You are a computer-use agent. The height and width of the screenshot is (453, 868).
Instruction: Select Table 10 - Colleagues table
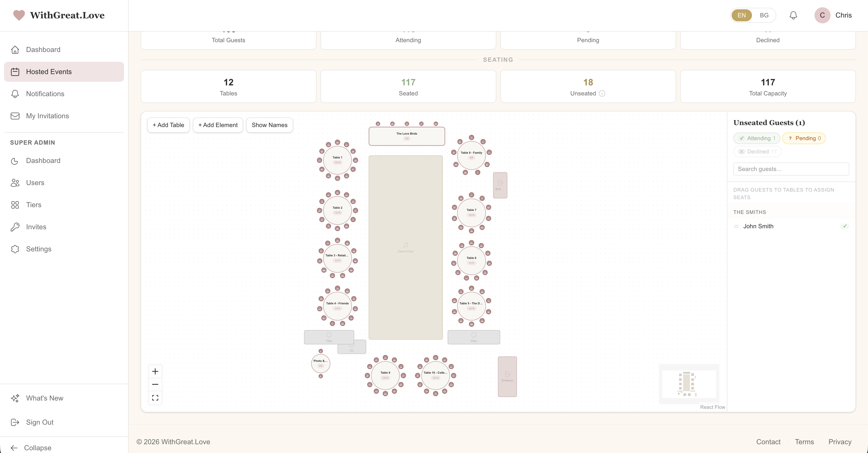click(435, 375)
